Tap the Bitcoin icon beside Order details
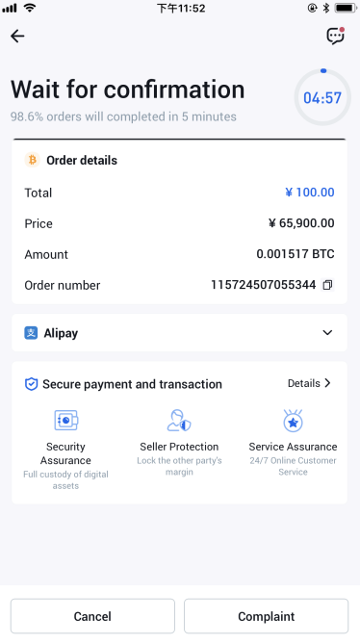Screen dimensions: 360x644 (33, 160)
